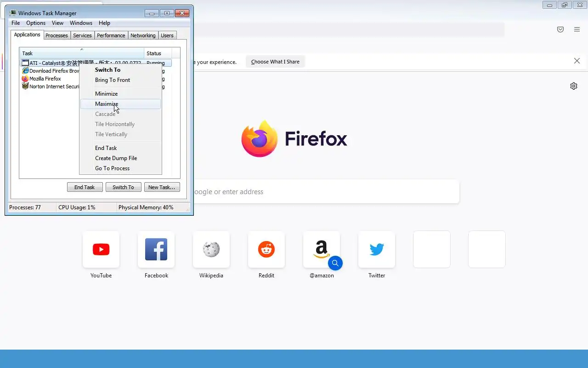This screenshot has width=588, height=368.
Task: Open the Firefox Pocket save icon
Action: (560, 29)
